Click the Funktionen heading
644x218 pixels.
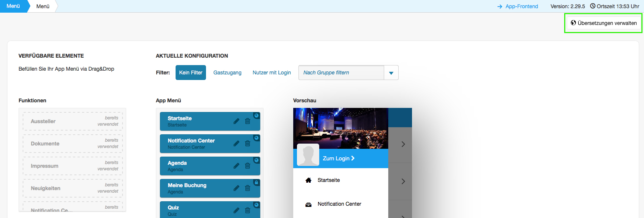(x=33, y=100)
